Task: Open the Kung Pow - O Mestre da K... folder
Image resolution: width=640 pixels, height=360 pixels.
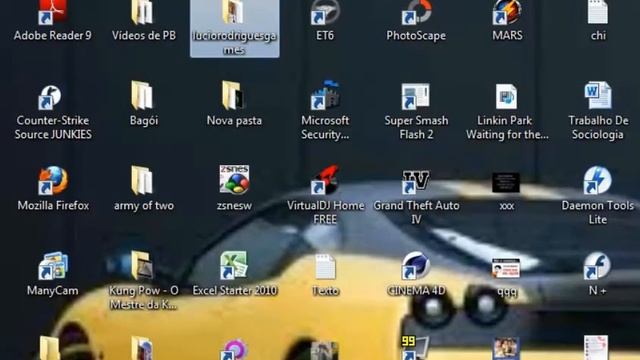Action: (x=143, y=281)
